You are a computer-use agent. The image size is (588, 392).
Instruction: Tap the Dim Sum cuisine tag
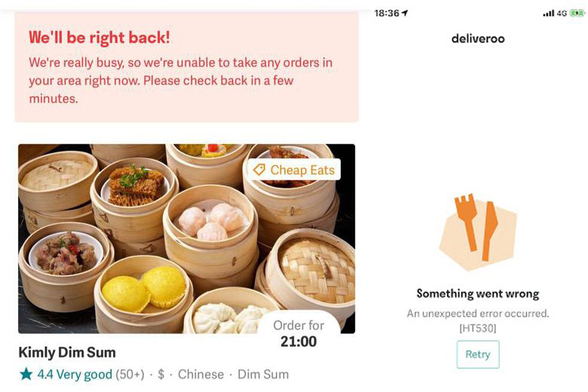263,375
